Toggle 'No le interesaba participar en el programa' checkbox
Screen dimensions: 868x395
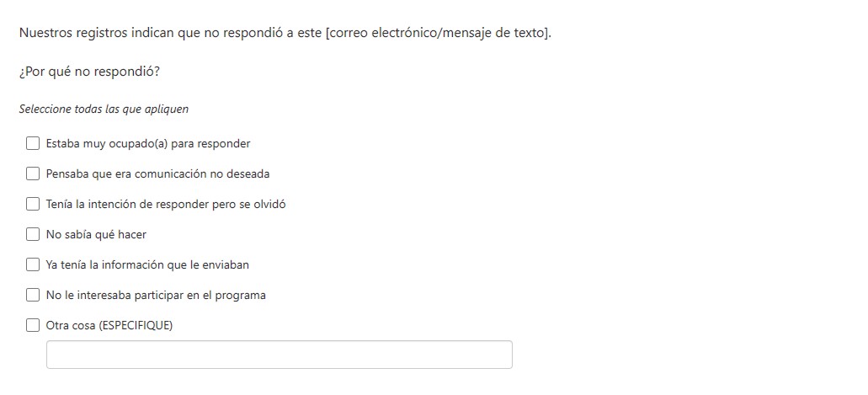pyautogui.click(x=33, y=296)
